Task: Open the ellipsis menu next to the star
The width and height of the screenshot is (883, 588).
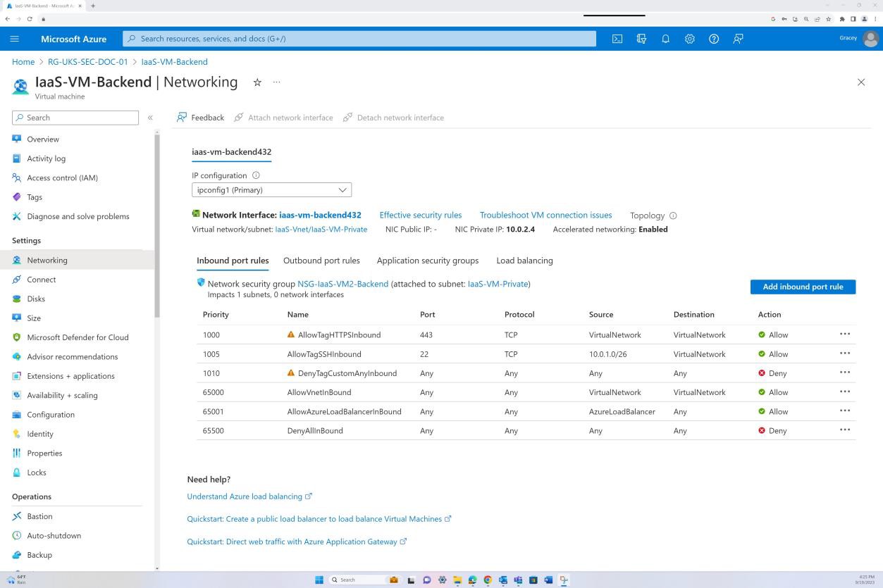Action: [276, 82]
